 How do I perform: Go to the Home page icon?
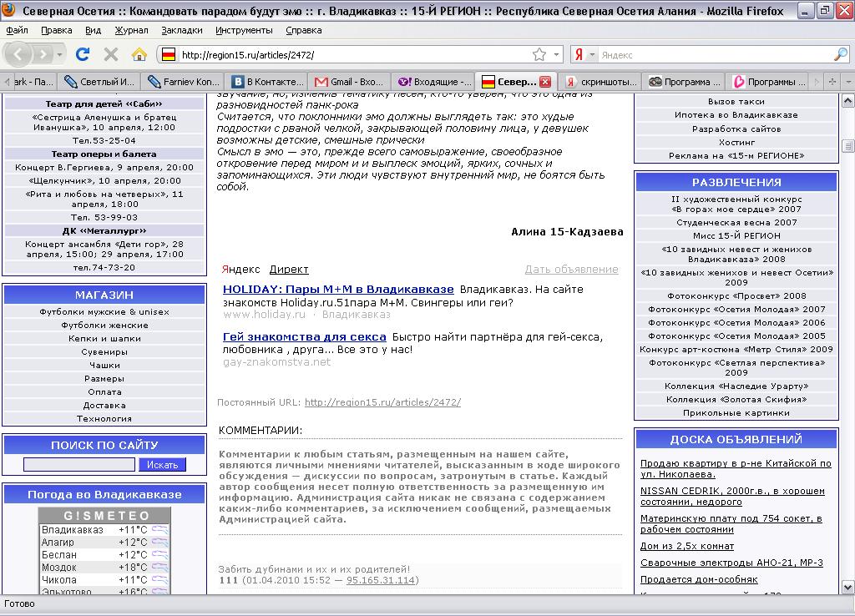tap(139, 55)
